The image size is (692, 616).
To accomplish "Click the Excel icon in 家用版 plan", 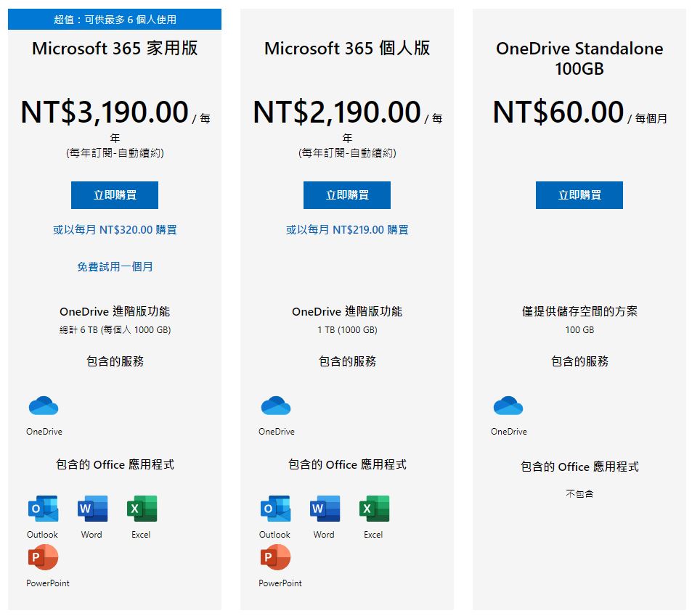I will click(142, 509).
